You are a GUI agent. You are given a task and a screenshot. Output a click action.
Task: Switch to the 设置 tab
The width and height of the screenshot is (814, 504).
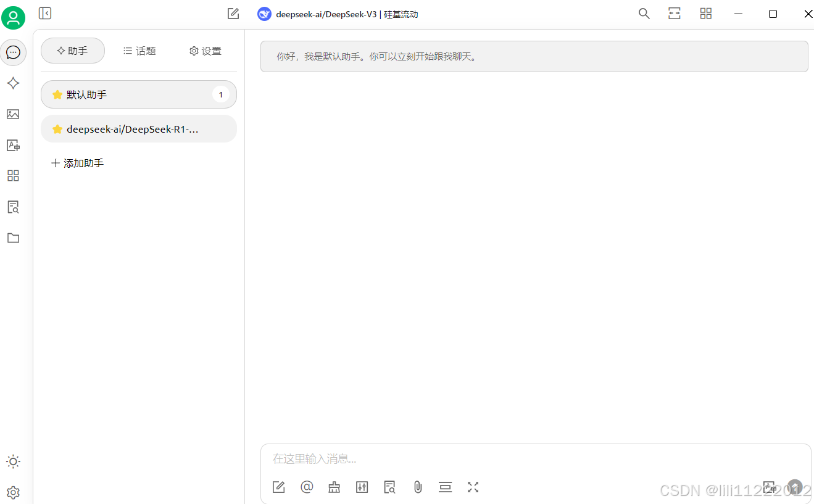206,51
